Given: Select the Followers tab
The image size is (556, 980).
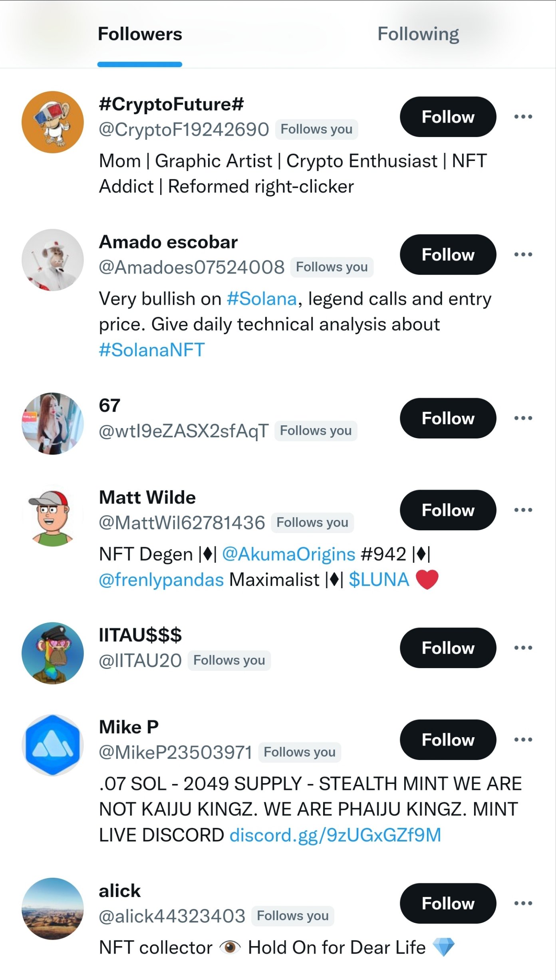Looking at the screenshot, I should [x=140, y=34].
